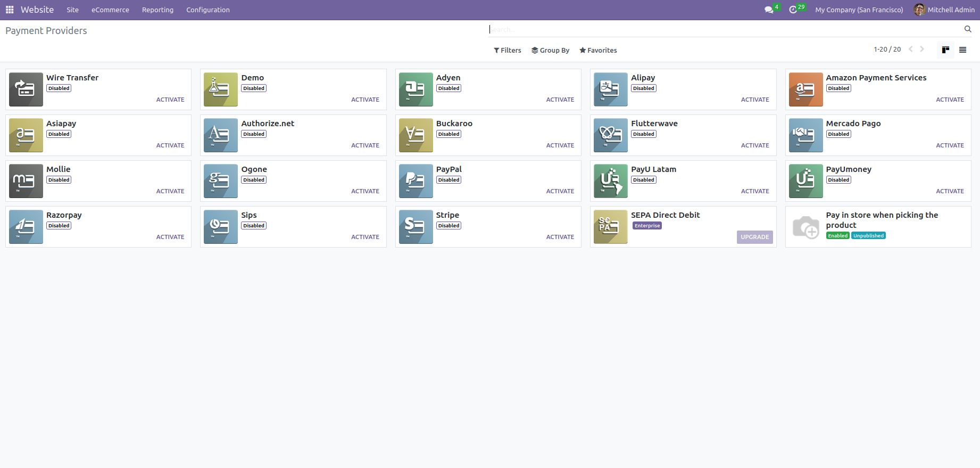Screen dimensions: 980x468
Task: Click the PayUmoney provider icon
Action: (806, 181)
